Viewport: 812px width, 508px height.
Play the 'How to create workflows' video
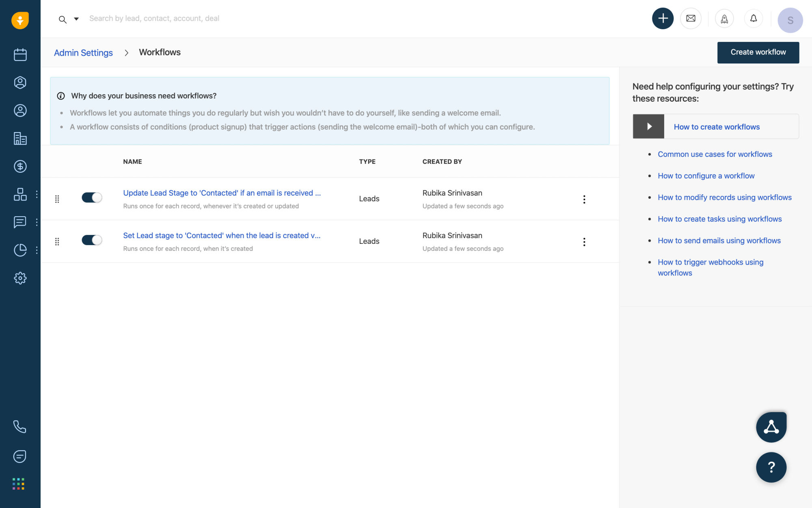649,126
